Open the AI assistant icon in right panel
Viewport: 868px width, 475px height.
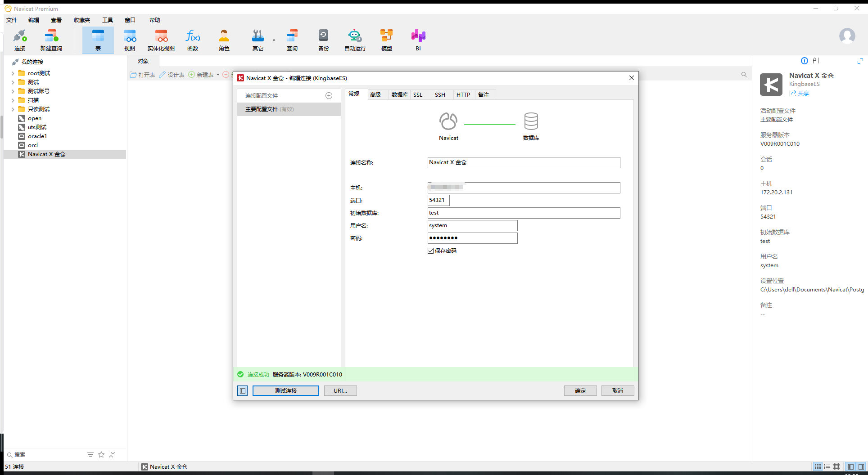[x=816, y=61]
